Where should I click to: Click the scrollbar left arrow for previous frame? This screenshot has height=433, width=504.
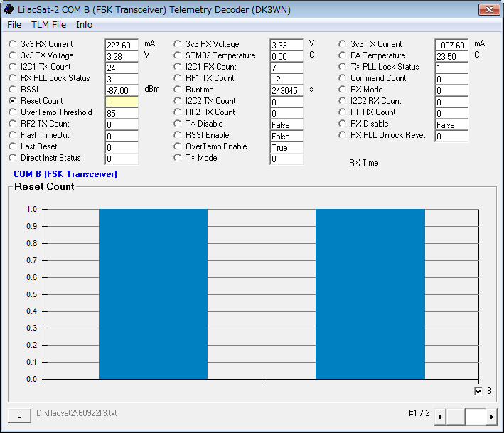[440, 417]
